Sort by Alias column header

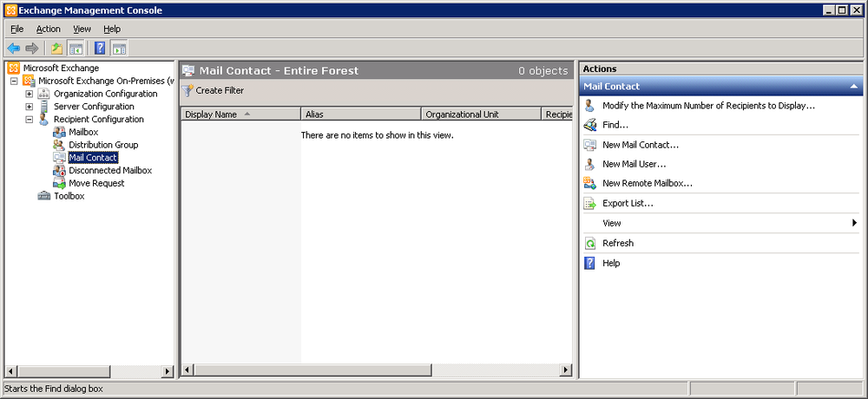[361, 114]
